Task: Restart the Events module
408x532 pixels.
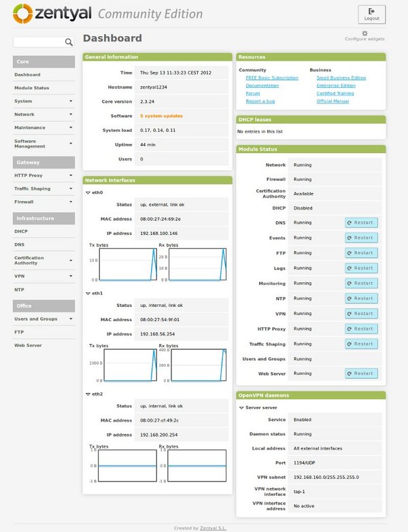Action: coord(361,238)
